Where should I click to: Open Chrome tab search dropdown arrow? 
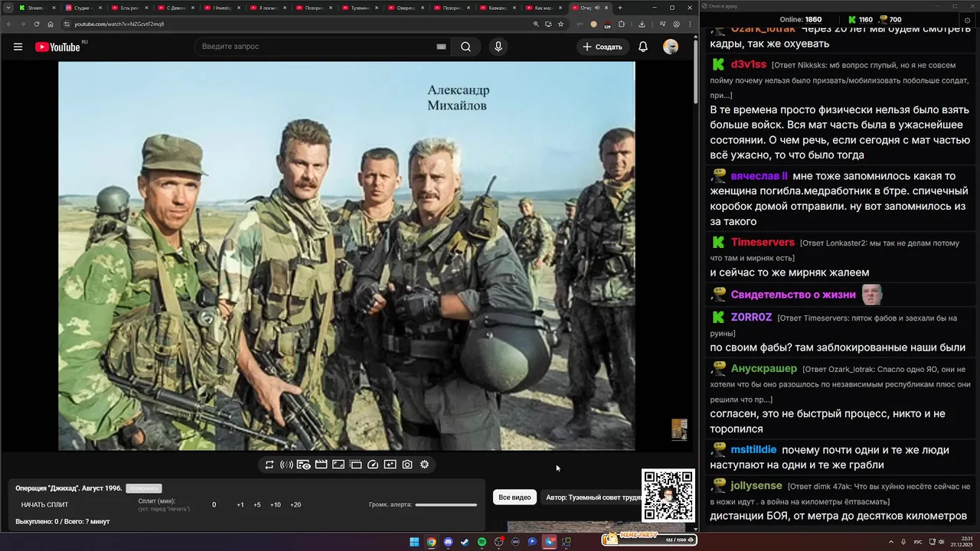[x=8, y=8]
